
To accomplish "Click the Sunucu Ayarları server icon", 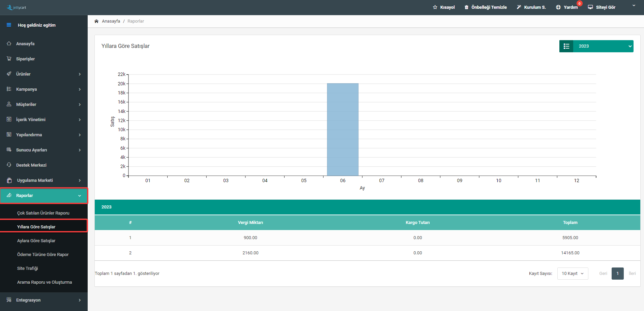I will (x=9, y=150).
